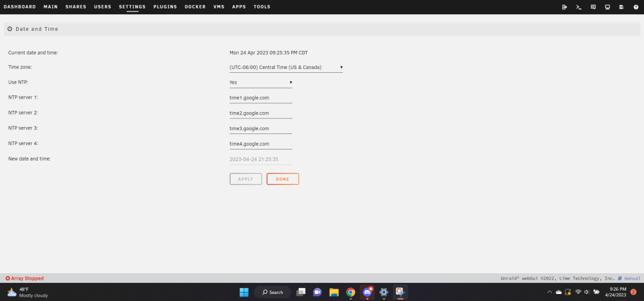Open the Settings menu
The image size is (644, 301).
click(132, 7)
